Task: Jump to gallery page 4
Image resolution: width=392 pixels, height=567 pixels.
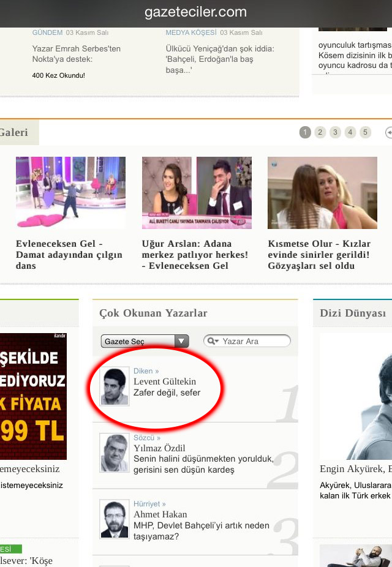Action: (350, 132)
